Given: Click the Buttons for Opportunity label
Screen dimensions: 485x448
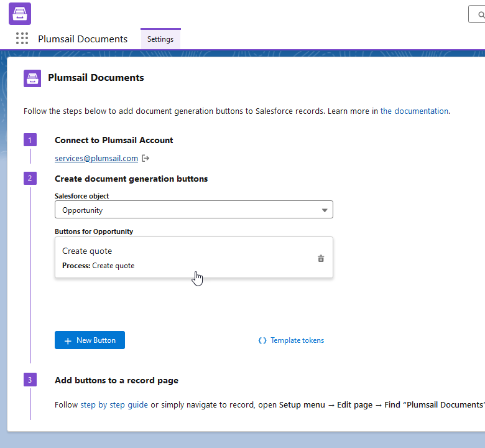Looking at the screenshot, I should pyautogui.click(x=94, y=231).
